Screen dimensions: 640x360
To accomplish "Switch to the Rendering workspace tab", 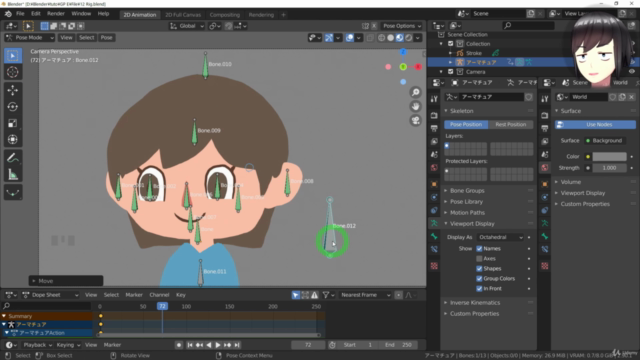I will (x=261, y=15).
